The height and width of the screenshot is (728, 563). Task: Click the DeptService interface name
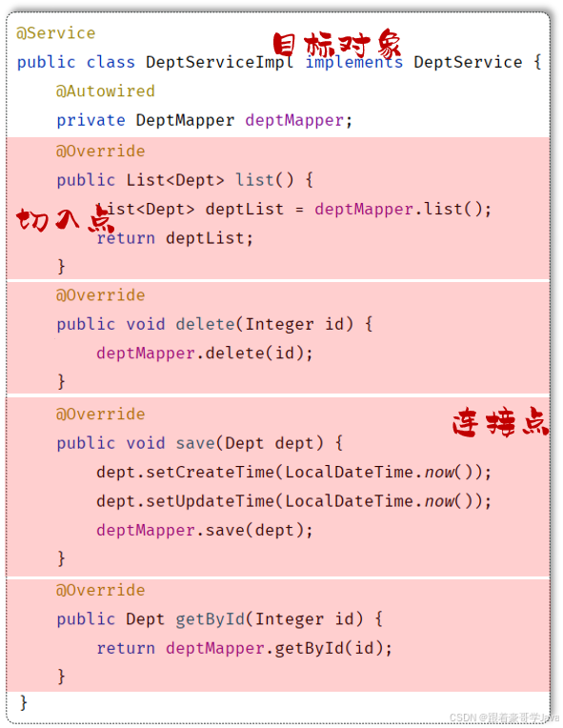click(468, 62)
